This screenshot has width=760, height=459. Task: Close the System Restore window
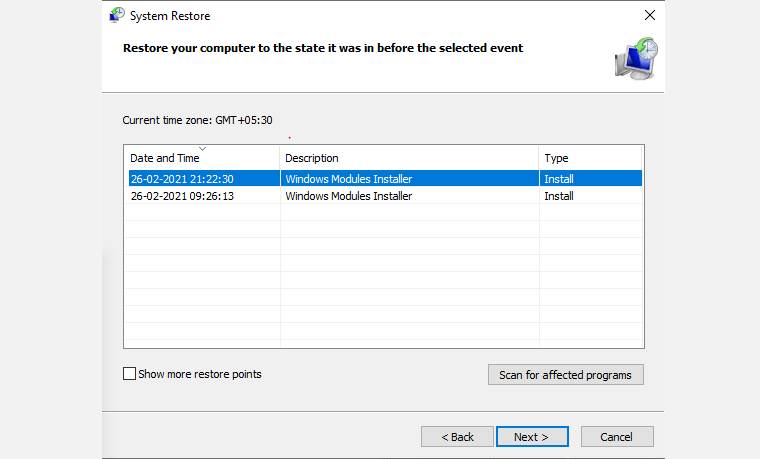coord(650,16)
